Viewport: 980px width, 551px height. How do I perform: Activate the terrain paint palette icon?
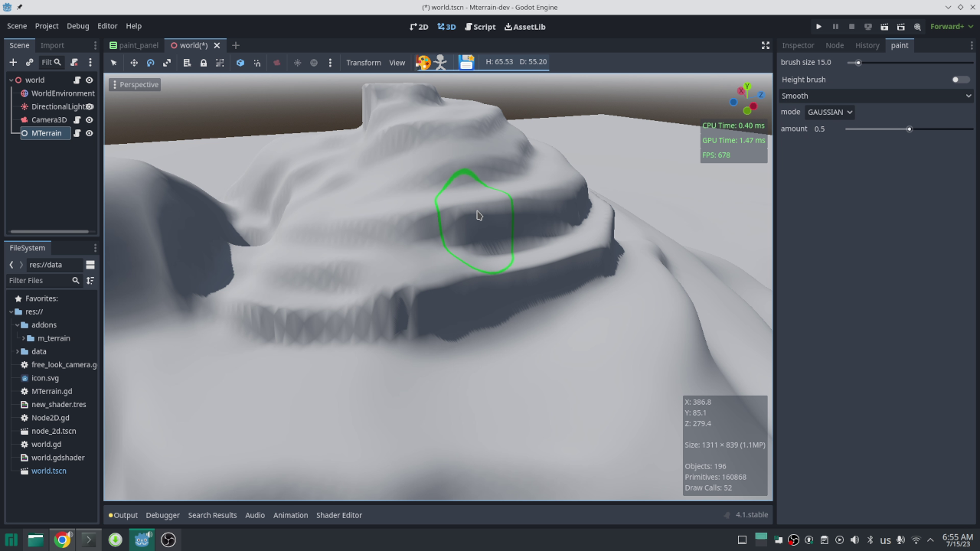point(423,62)
